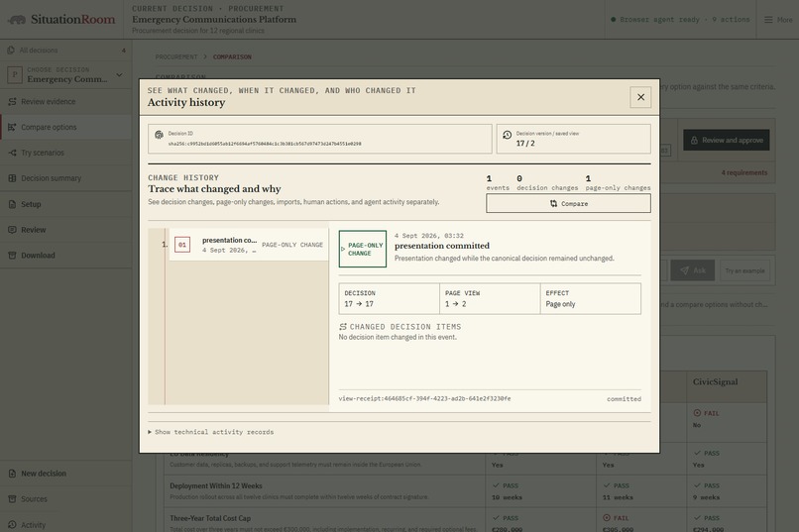The height and width of the screenshot is (532, 799).
Task: Click the decision version value 17 / 2
Action: click(525, 144)
